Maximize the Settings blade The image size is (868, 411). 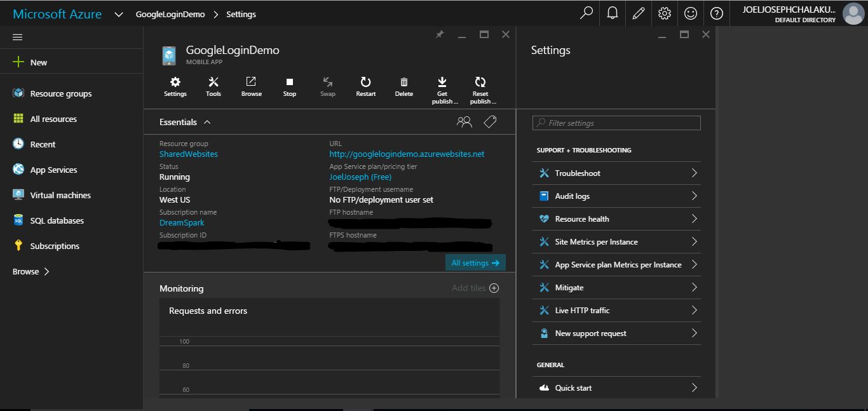click(x=684, y=34)
